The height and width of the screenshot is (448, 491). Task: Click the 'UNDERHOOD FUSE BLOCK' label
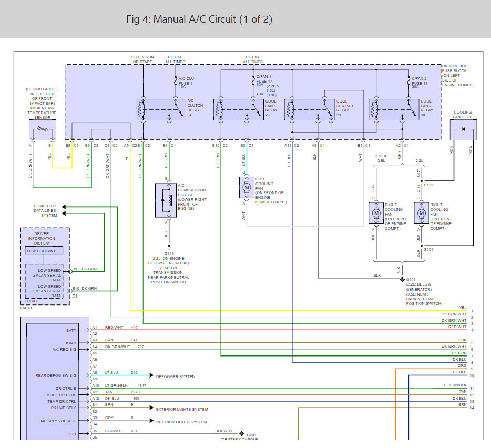point(454,68)
